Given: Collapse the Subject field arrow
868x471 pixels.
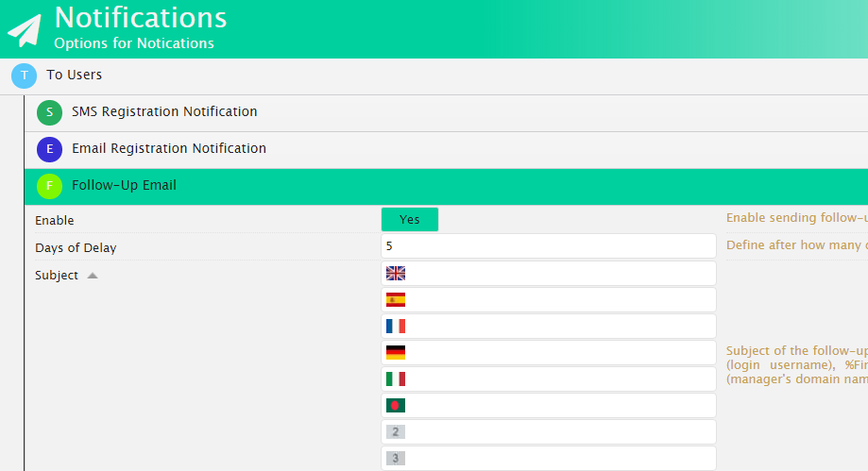Looking at the screenshot, I should [93, 277].
